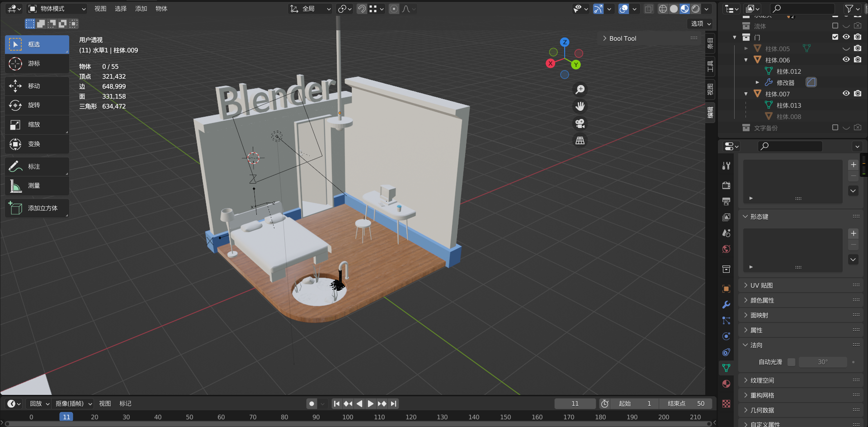The width and height of the screenshot is (868, 427).
Task: Open the tool settings properties tab
Action: pyautogui.click(x=726, y=166)
